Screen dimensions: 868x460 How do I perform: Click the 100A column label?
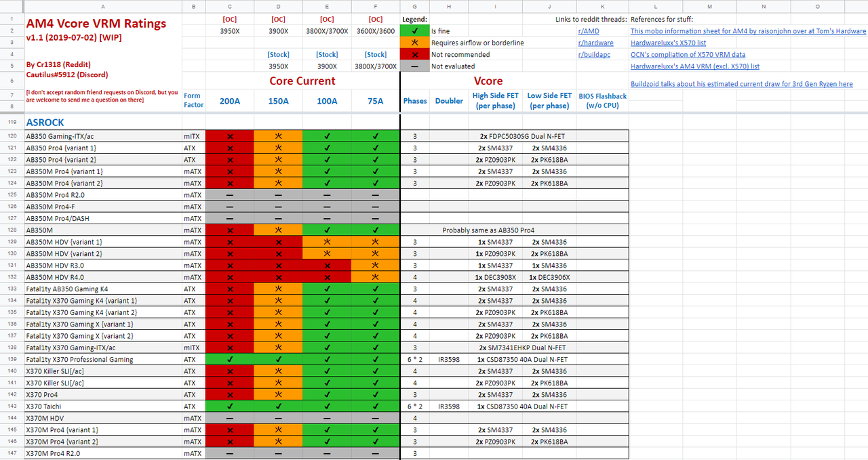[x=327, y=101]
